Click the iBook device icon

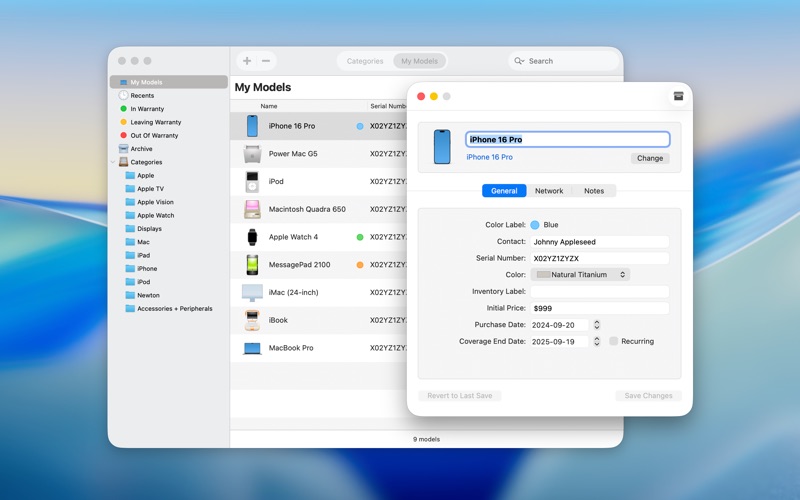point(252,320)
